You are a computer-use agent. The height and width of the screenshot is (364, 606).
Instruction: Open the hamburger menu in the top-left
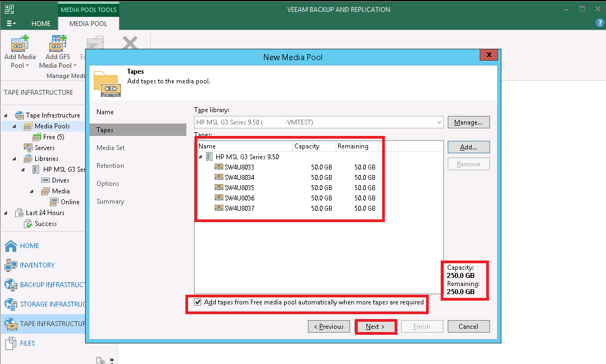pyautogui.click(x=11, y=23)
